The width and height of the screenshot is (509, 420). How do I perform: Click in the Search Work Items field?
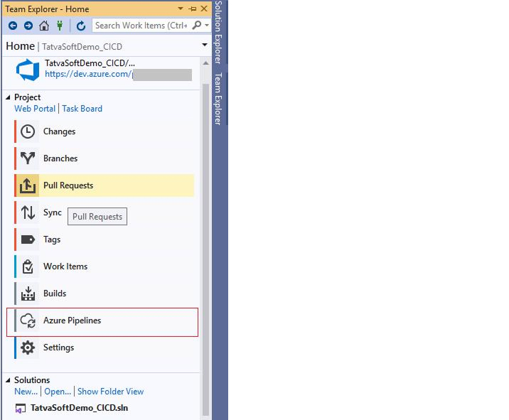141,26
